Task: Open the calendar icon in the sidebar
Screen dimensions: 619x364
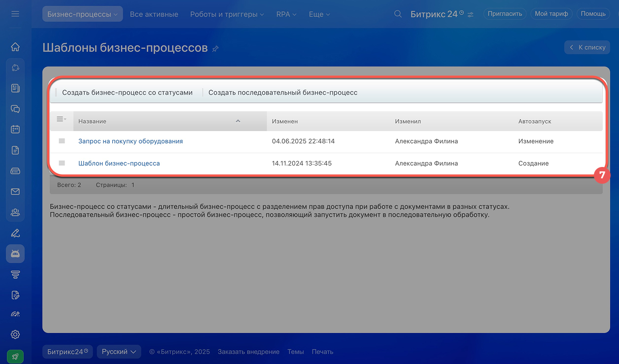Action: tap(15, 130)
